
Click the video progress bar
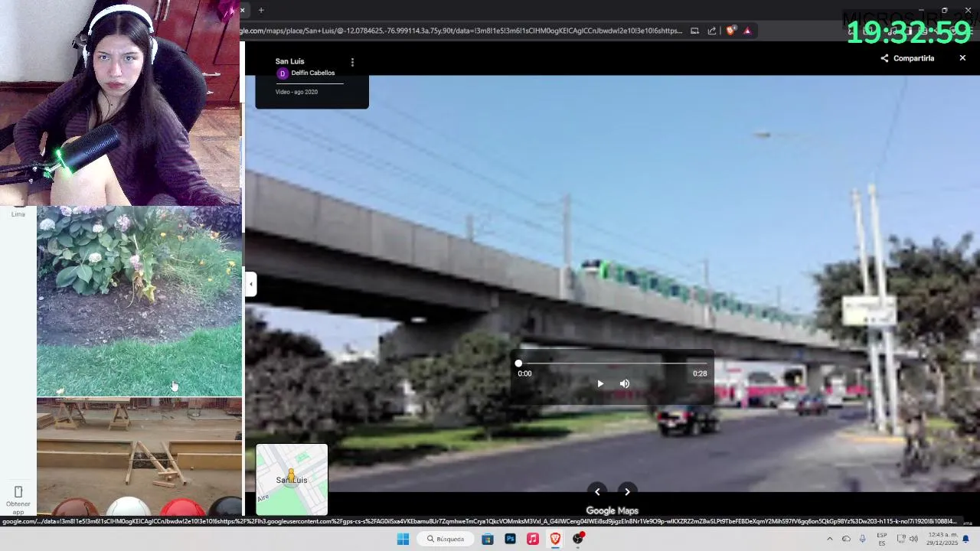click(x=612, y=364)
